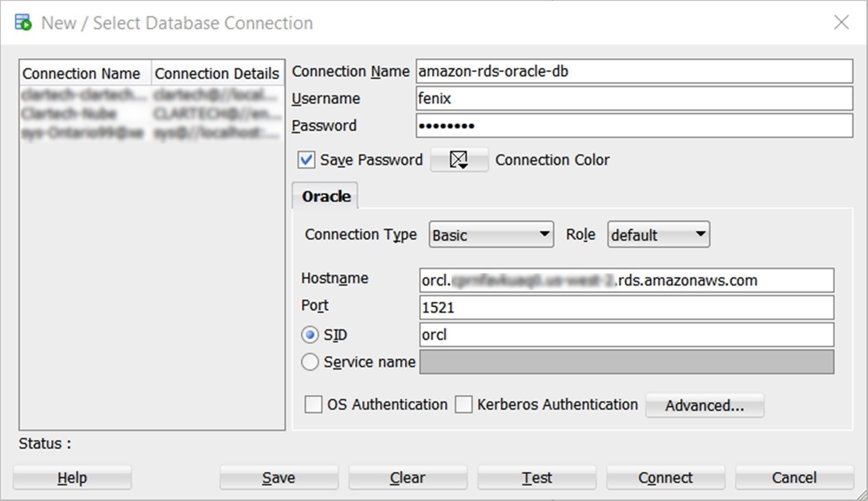The width and height of the screenshot is (868, 501).
Task: Toggle the Save Password checkbox
Action: click(x=306, y=160)
